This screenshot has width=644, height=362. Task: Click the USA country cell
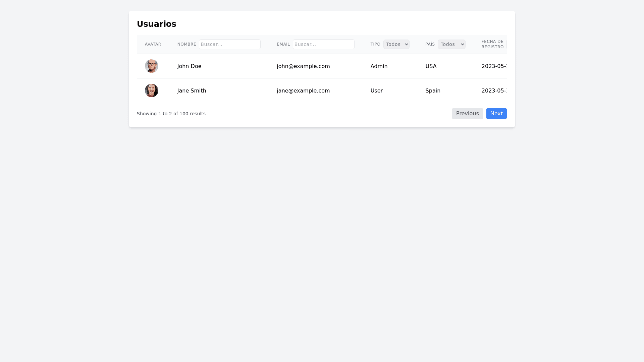431,66
